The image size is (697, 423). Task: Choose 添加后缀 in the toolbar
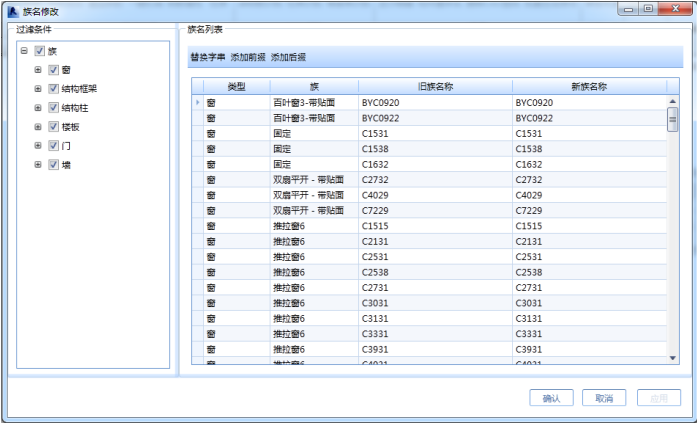point(288,57)
